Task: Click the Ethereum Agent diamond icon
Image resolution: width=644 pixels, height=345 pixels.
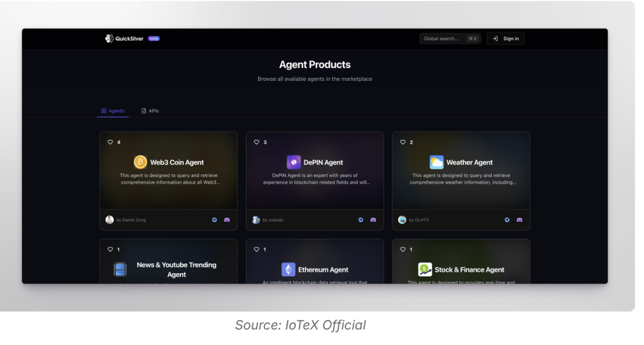Action: 288,270
